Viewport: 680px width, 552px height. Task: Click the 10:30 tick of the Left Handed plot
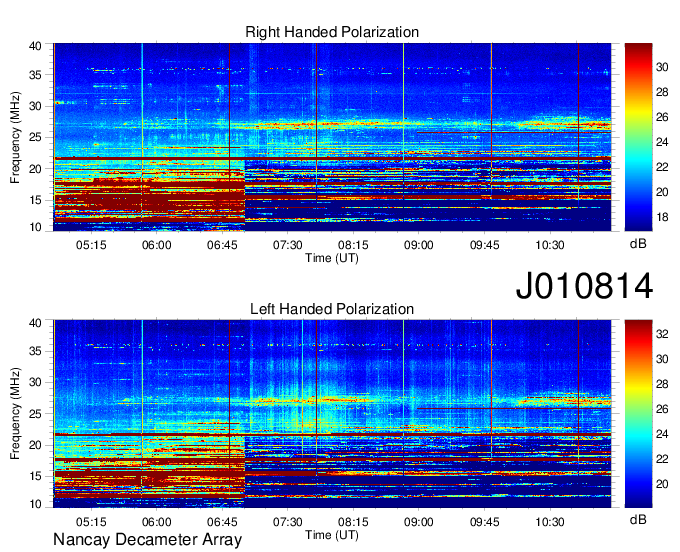pos(550,522)
